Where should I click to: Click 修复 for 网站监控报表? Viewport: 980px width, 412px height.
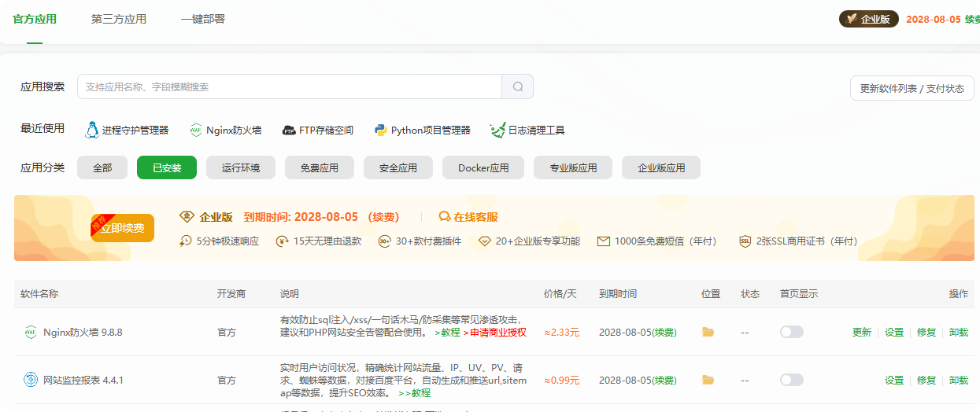[x=926, y=380]
